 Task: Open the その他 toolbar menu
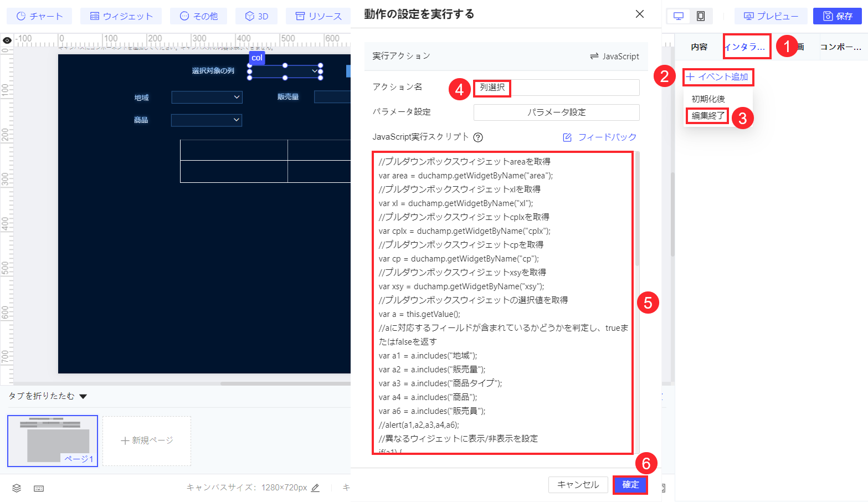[199, 16]
